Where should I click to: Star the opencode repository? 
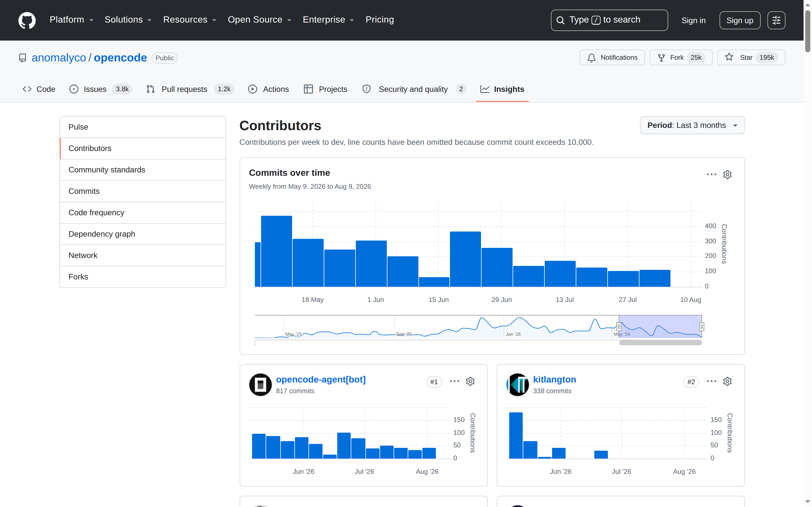click(751, 58)
